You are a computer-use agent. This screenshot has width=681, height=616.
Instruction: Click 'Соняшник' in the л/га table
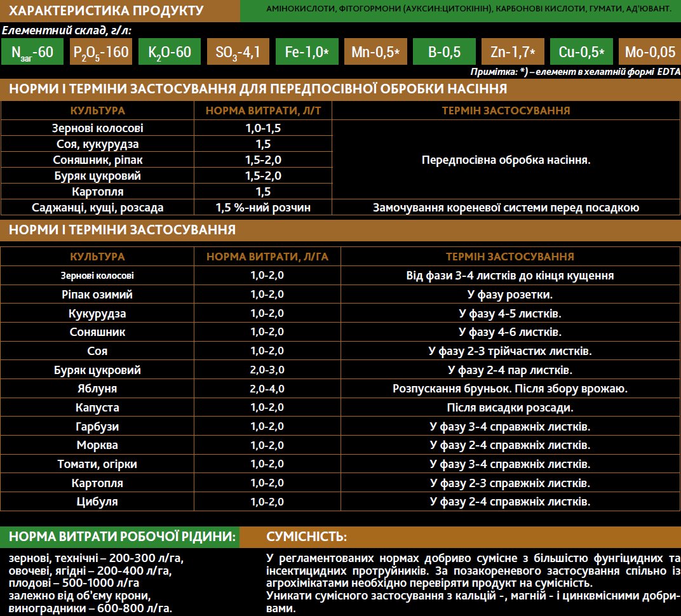click(97, 332)
